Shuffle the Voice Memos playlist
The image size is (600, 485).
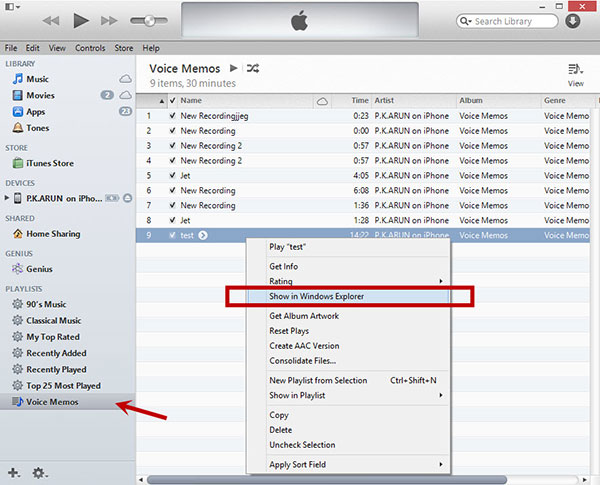[x=253, y=68]
